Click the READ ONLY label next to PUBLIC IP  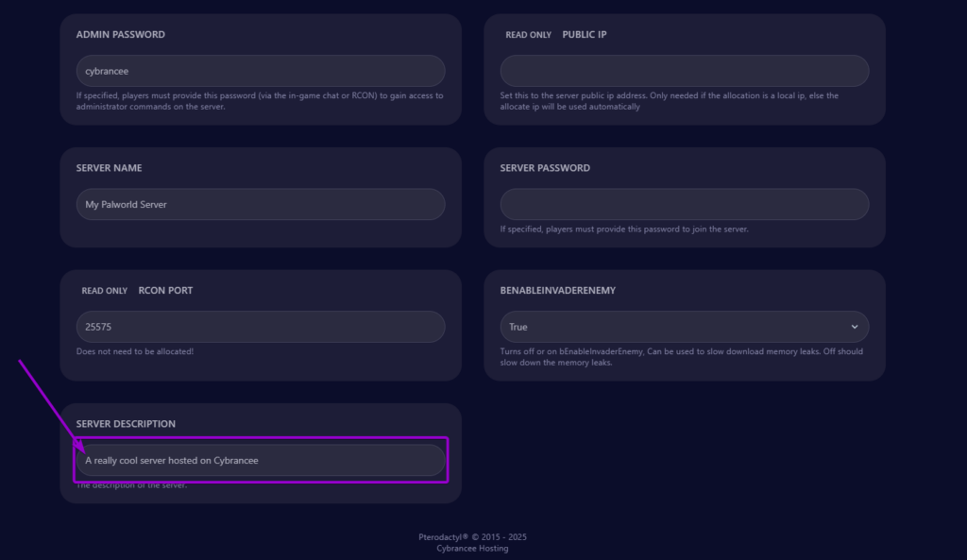point(529,35)
